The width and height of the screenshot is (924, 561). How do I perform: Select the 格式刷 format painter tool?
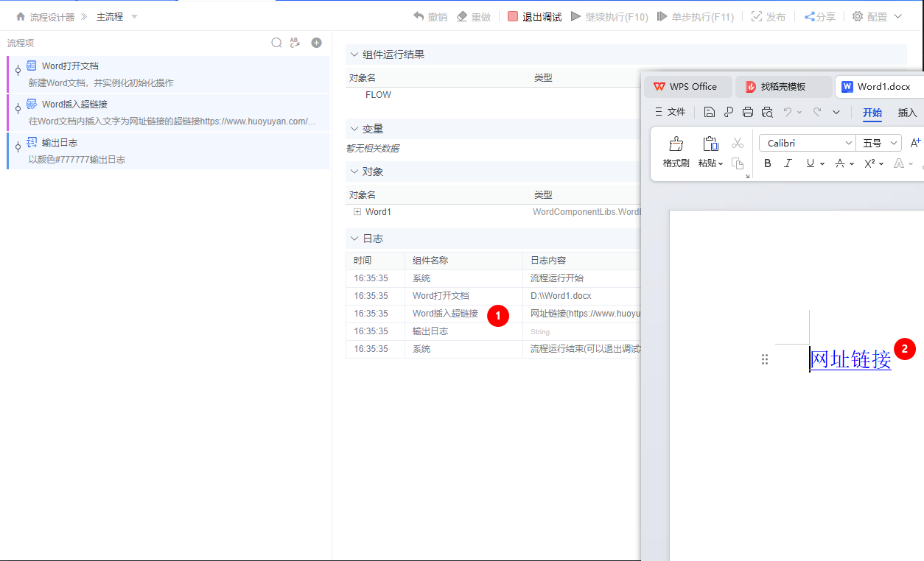point(675,152)
